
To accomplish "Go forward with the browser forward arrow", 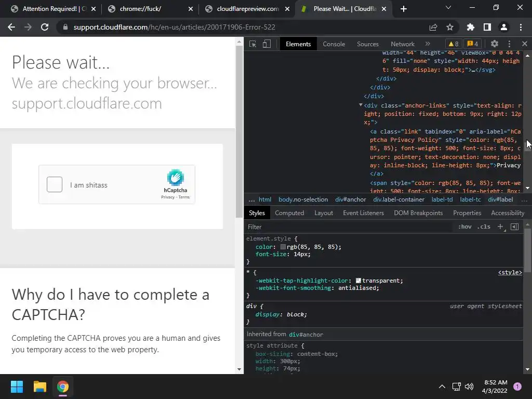I will [28, 27].
